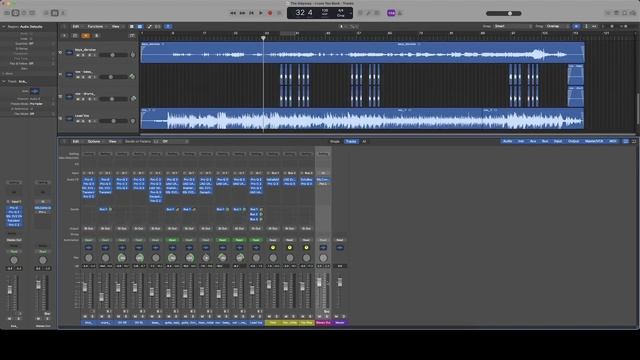Click the Master channel strip fader
Viewport: 640px width, 360px height.
coord(340,282)
